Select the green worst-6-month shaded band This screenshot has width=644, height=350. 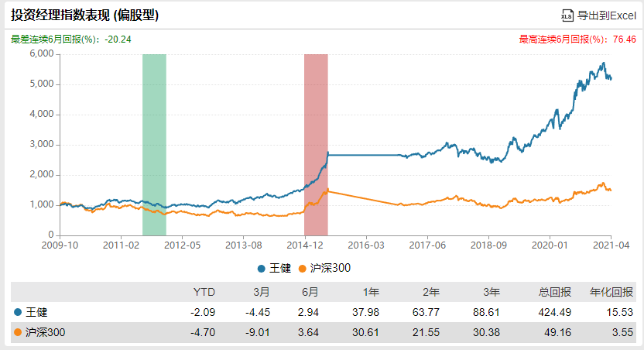155,145
